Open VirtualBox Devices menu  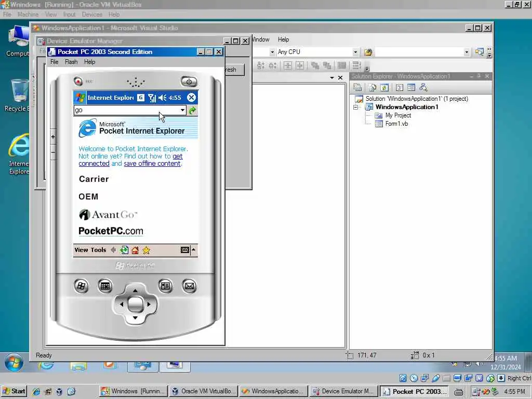click(92, 15)
